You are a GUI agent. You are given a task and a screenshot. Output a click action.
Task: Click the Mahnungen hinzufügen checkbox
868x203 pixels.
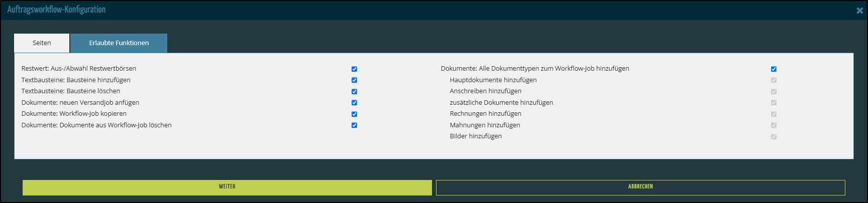click(774, 125)
